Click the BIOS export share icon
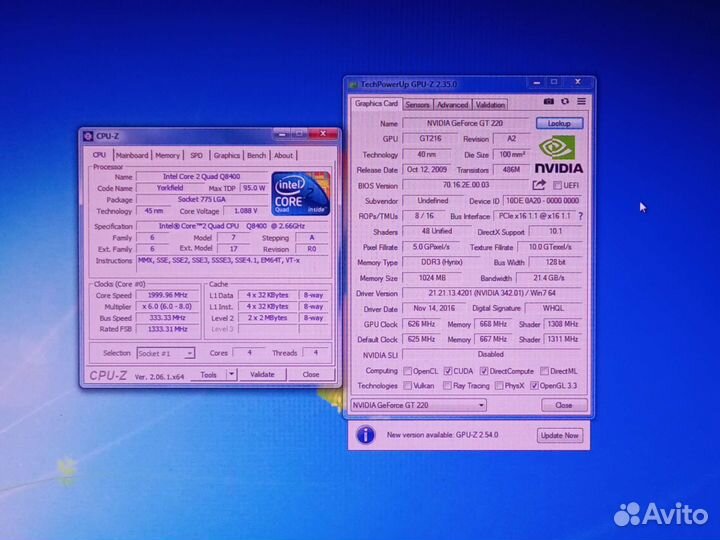The height and width of the screenshot is (540, 720). click(x=539, y=185)
